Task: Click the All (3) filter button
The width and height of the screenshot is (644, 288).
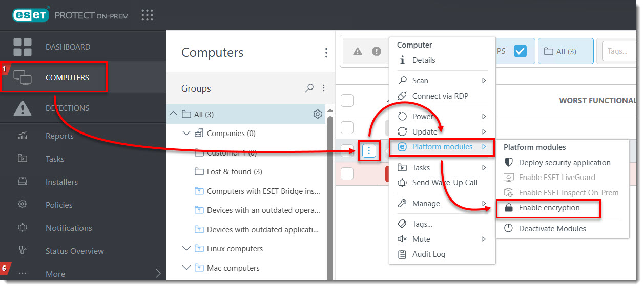Action: pyautogui.click(x=566, y=51)
